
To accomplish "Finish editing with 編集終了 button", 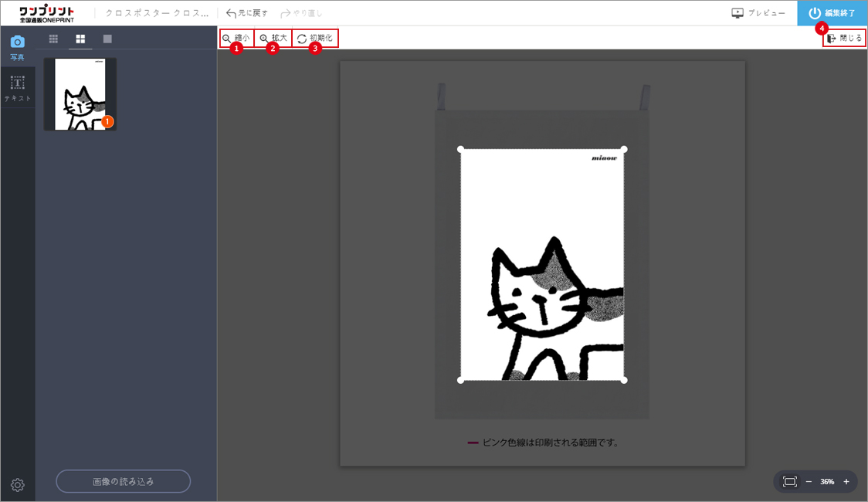I will tap(832, 13).
